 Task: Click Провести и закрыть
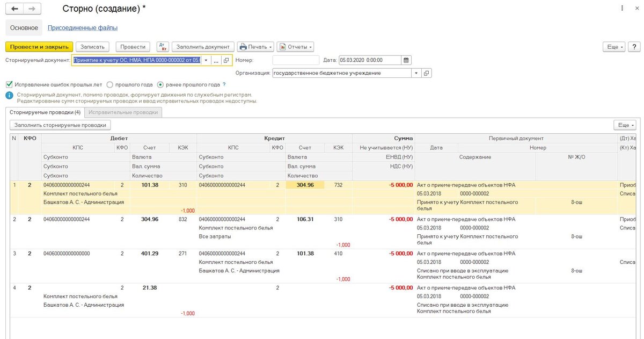coord(39,47)
